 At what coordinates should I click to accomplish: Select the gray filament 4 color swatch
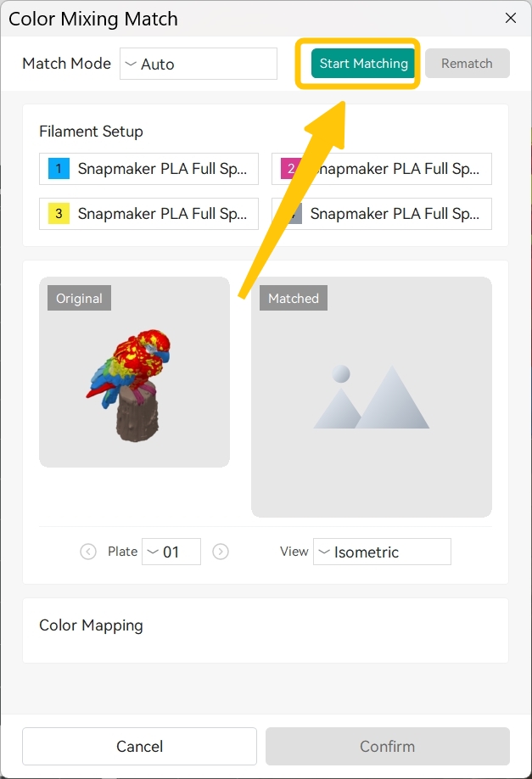tap(293, 214)
